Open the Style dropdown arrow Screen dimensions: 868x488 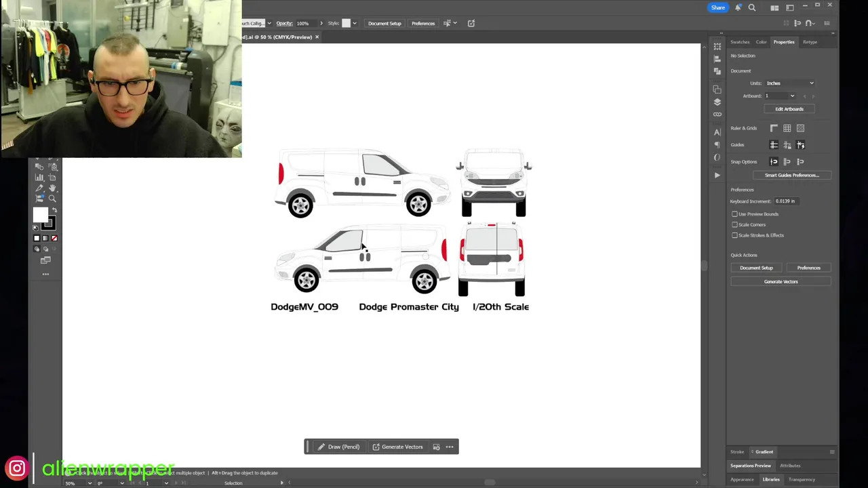click(354, 24)
